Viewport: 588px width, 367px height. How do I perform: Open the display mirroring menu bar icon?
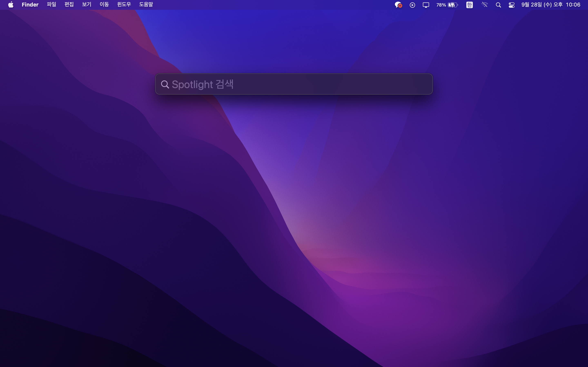(426, 5)
